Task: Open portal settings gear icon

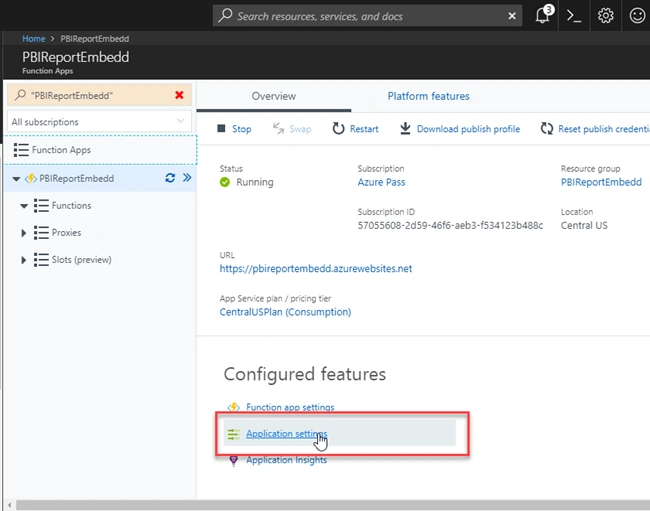Action: coord(606,16)
